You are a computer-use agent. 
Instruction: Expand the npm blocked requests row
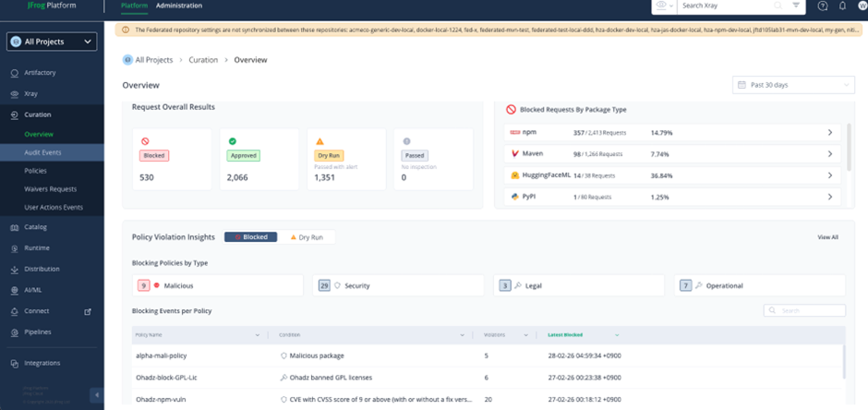pyautogui.click(x=829, y=133)
